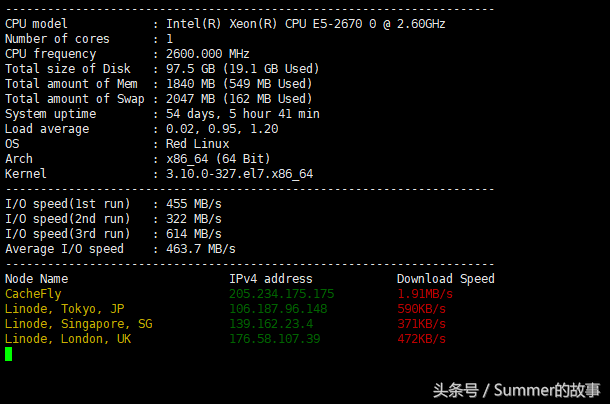Click the I/O speed(3rd run) value 614 MB/s
This screenshot has height=404, width=610.
click(194, 234)
